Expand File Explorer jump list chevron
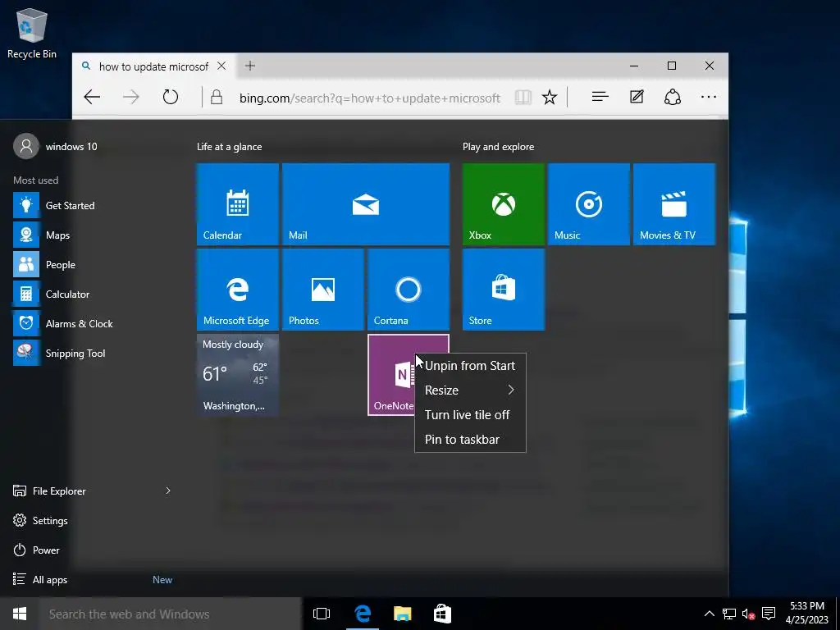 167,491
